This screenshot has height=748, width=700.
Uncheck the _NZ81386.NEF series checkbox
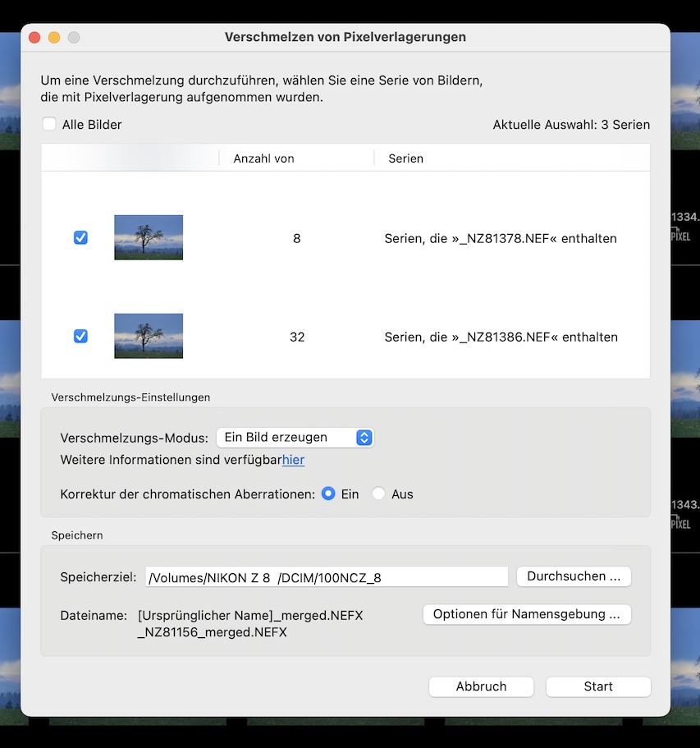click(80, 336)
